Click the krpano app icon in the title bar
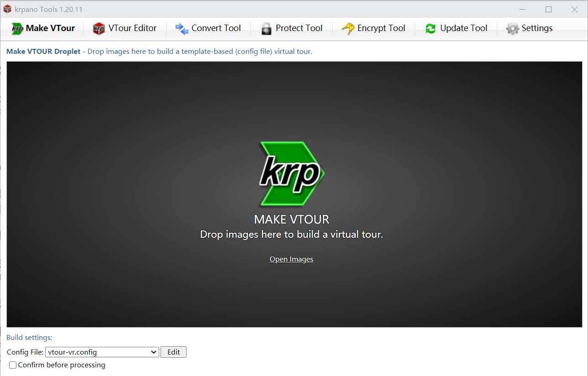The height and width of the screenshot is (376, 588). pos(7,9)
